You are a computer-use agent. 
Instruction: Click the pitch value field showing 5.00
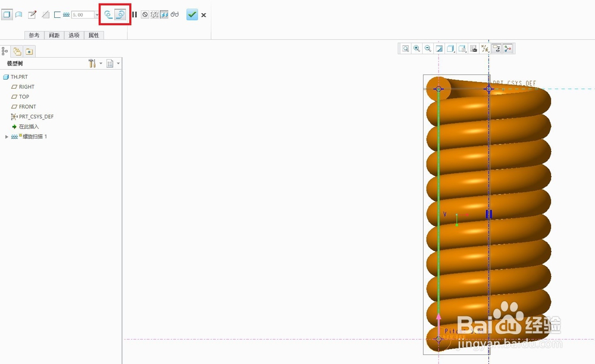pyautogui.click(x=83, y=15)
